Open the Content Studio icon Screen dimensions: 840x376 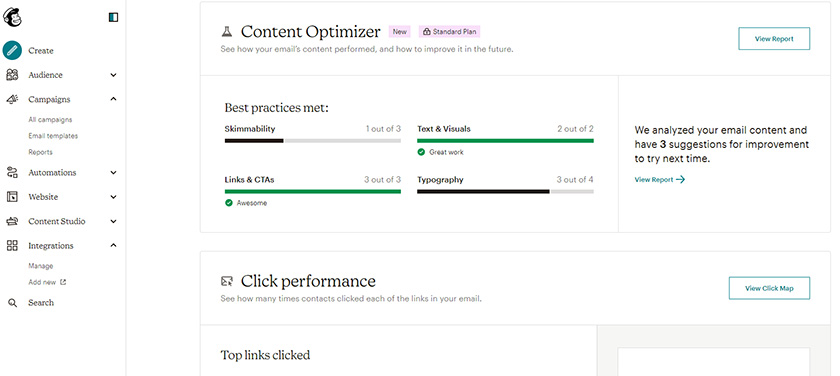pyautogui.click(x=12, y=221)
